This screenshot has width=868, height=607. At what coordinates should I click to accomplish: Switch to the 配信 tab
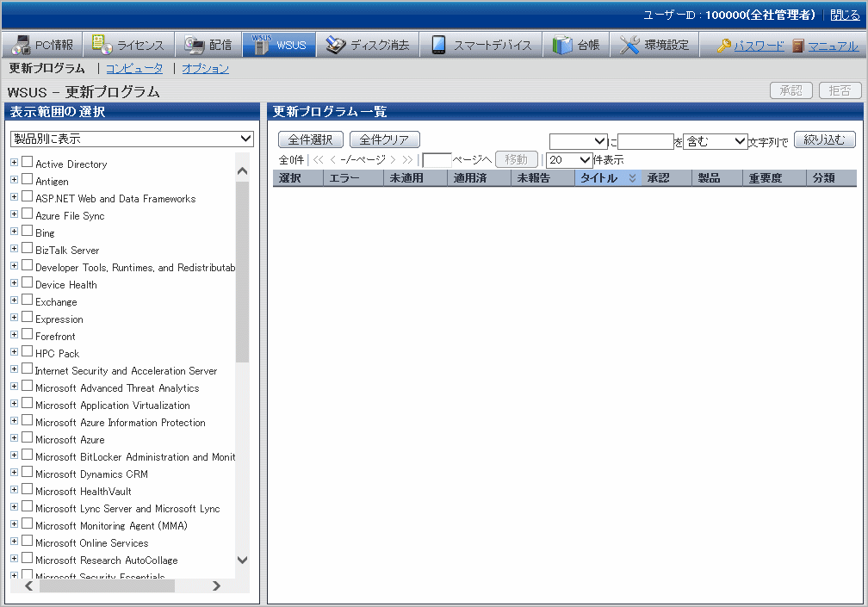pos(208,45)
